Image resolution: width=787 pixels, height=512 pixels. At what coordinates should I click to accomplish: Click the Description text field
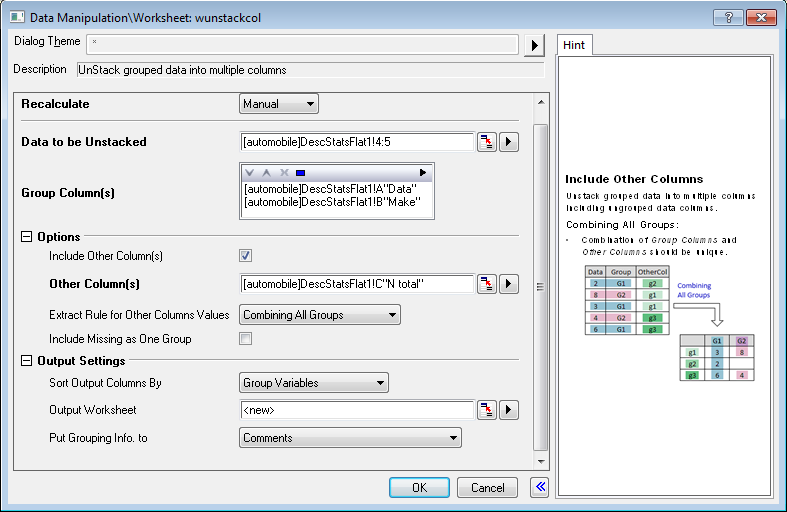coord(310,70)
